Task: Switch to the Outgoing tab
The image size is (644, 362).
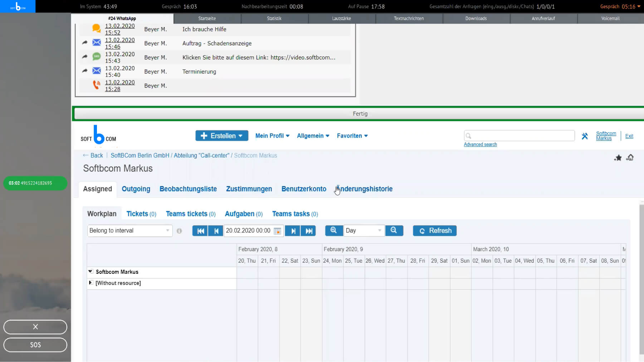Action: point(136,189)
